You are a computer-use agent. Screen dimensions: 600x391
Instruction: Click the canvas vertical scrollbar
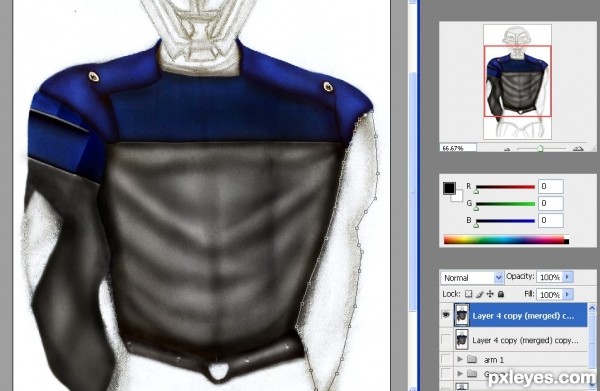pyautogui.click(x=412, y=191)
